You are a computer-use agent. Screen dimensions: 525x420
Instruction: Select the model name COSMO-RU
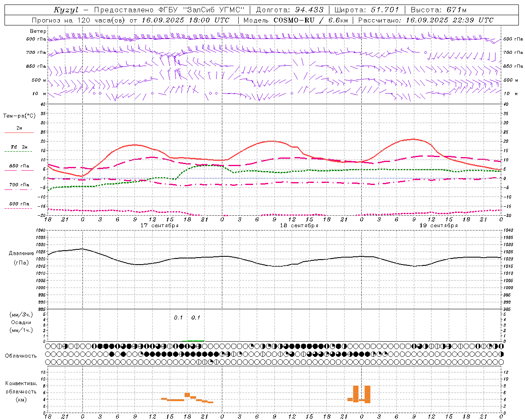294,20
